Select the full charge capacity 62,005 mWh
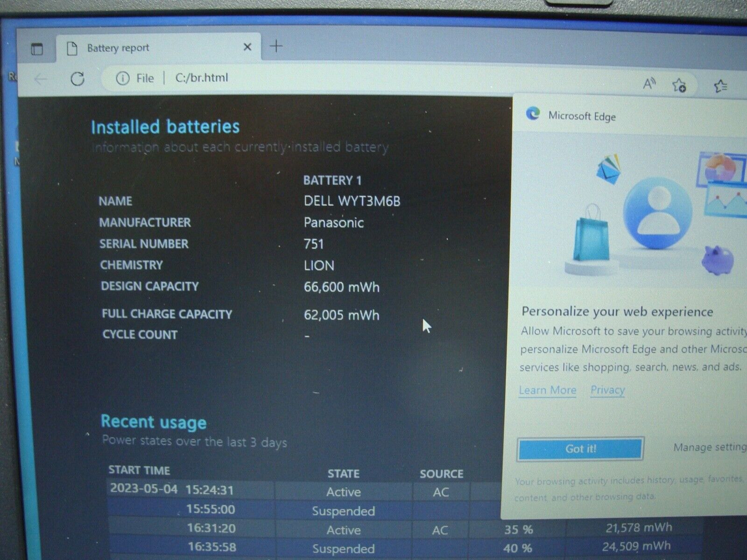The image size is (747, 560). pyautogui.click(x=341, y=315)
